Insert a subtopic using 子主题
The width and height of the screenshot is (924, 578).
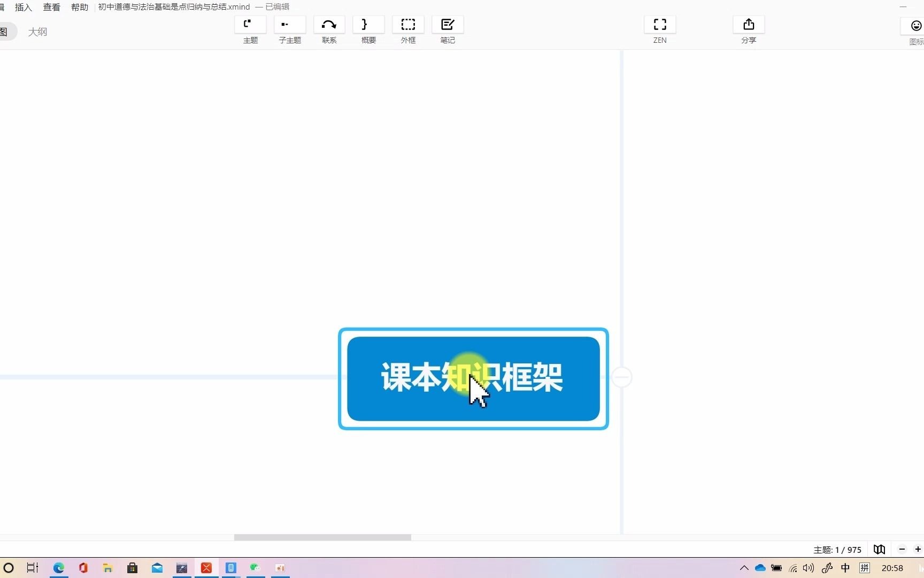290,31
